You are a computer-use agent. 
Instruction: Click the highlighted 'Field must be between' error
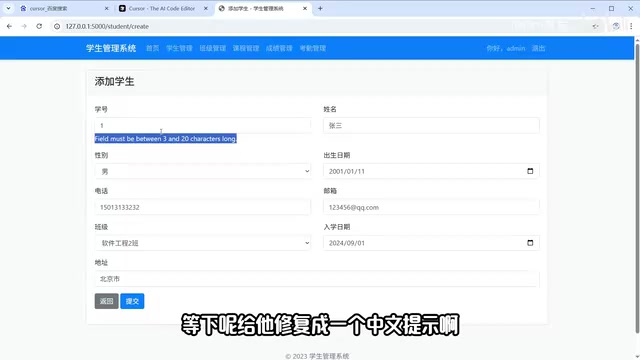tap(166, 139)
